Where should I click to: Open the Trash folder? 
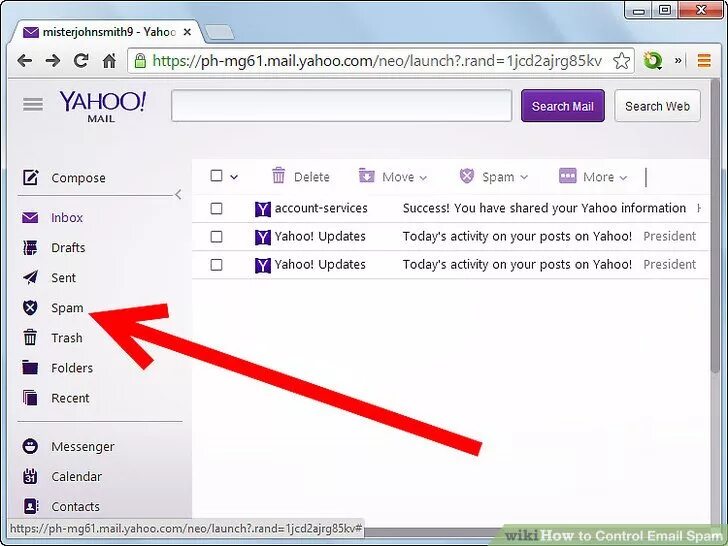point(67,338)
